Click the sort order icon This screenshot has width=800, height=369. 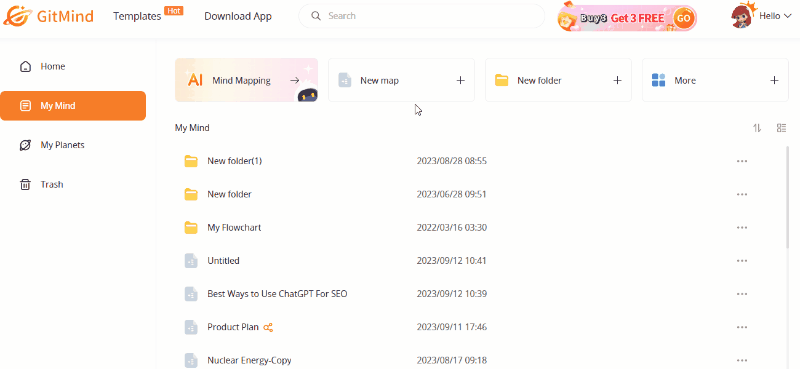pyautogui.click(x=757, y=128)
